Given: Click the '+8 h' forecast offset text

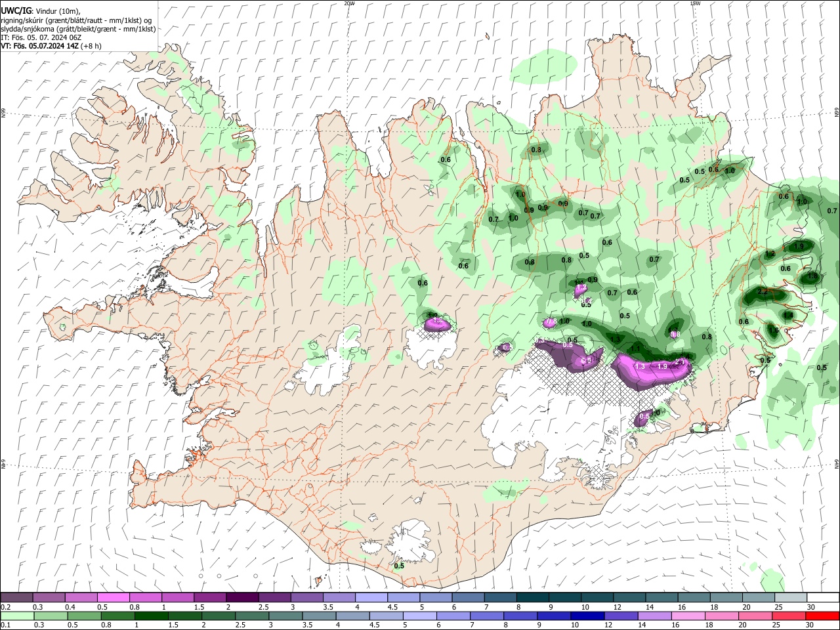Looking at the screenshot, I should coord(91,46).
